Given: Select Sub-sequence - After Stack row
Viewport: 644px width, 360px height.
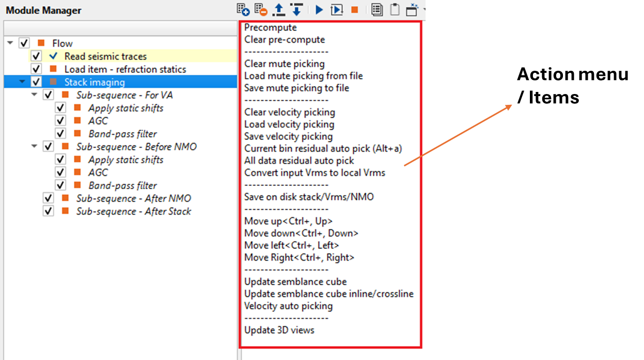Looking at the screenshot, I should [x=134, y=211].
